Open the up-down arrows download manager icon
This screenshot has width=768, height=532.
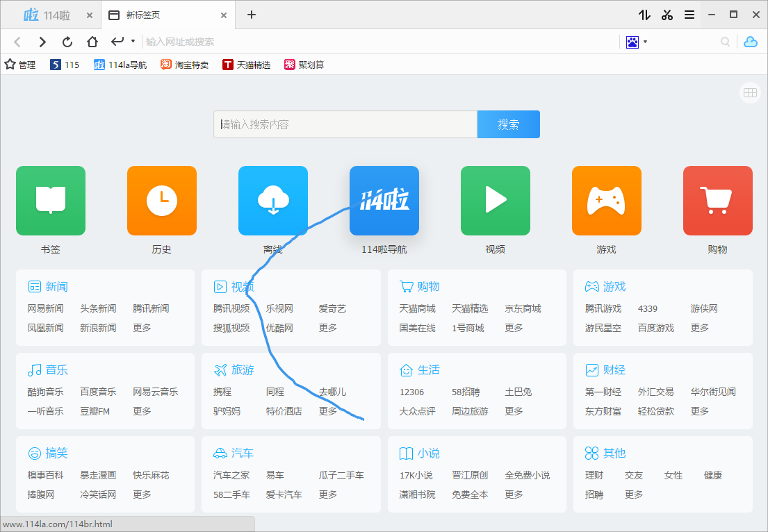tap(644, 15)
